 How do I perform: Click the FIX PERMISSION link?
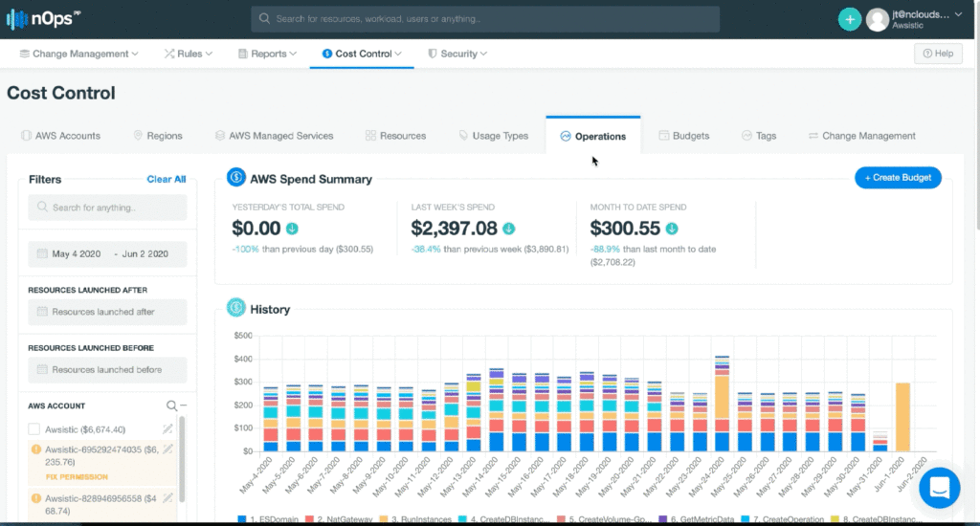click(x=77, y=476)
